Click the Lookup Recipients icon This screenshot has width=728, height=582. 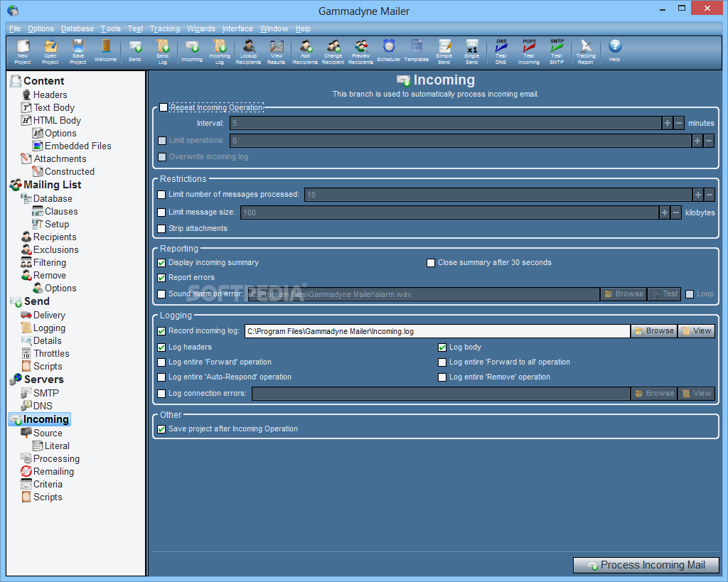pos(248,51)
